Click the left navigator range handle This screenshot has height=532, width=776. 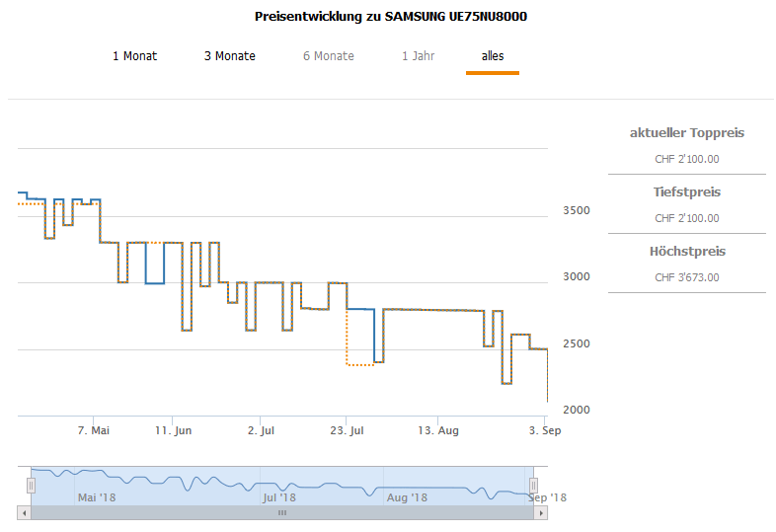coord(31,486)
